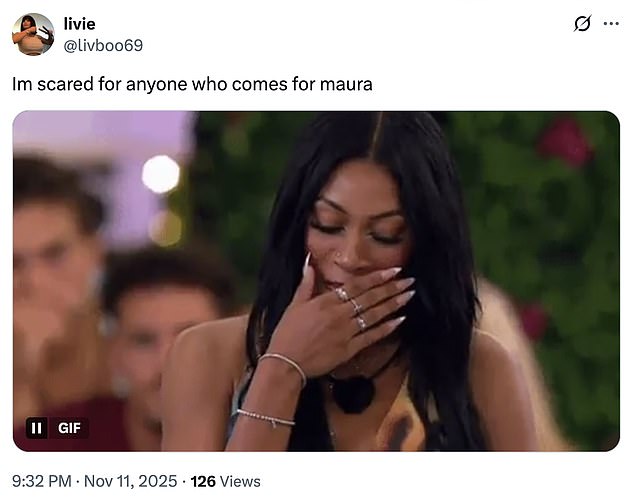Click the Nov 11, 2025 date
This screenshot has height=498, width=634.
131,481
